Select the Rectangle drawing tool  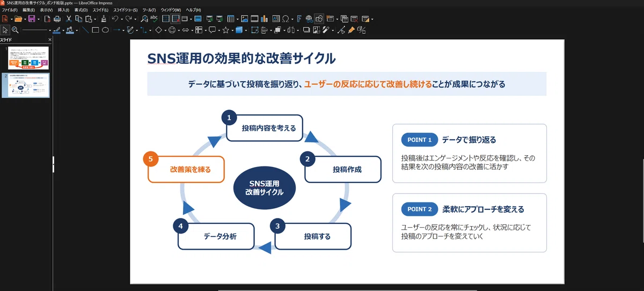(96, 30)
